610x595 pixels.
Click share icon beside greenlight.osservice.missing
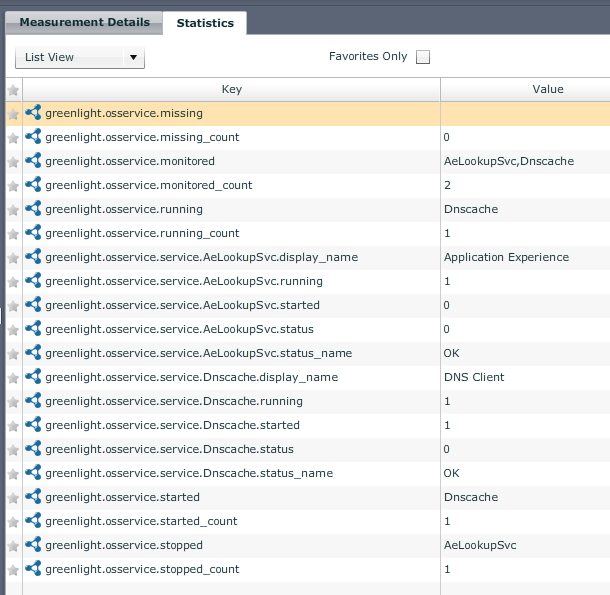coord(33,113)
